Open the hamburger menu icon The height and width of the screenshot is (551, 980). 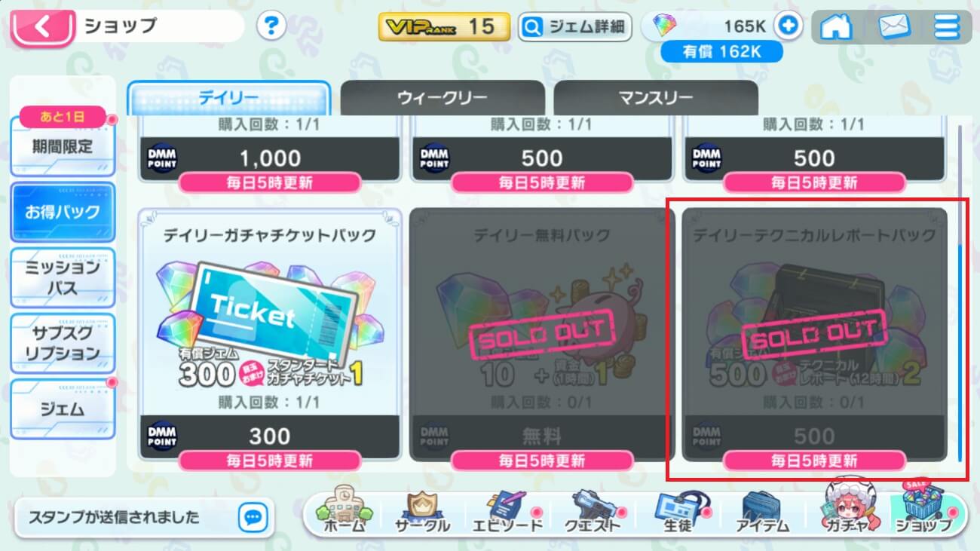pos(945,26)
